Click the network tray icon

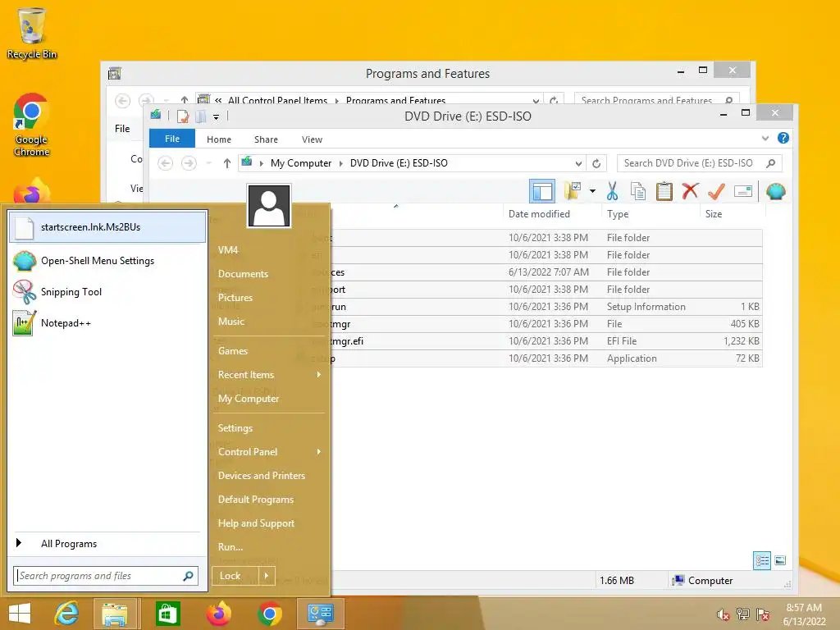coord(743,614)
